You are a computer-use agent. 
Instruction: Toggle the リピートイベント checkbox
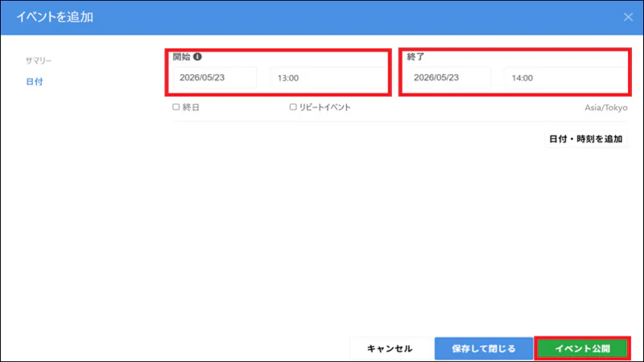293,107
